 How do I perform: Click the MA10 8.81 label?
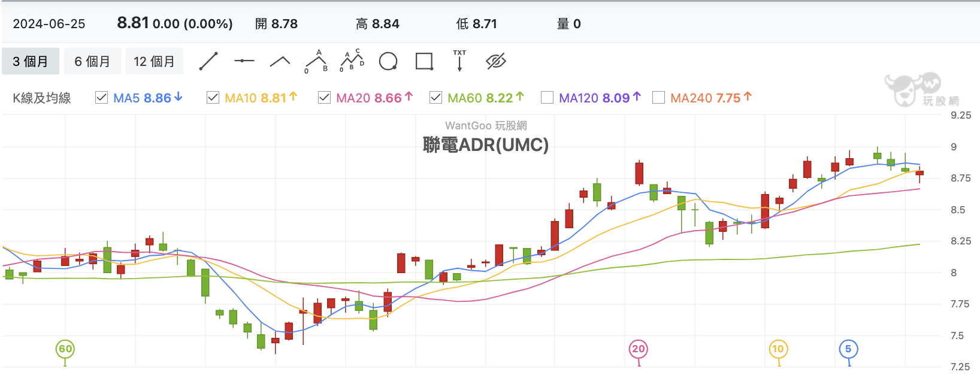pos(261,98)
